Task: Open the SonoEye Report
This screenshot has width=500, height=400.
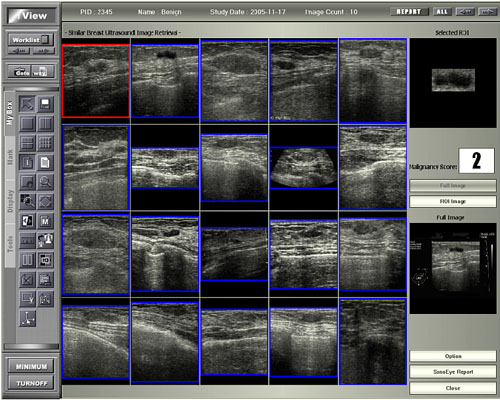Action: [x=453, y=372]
